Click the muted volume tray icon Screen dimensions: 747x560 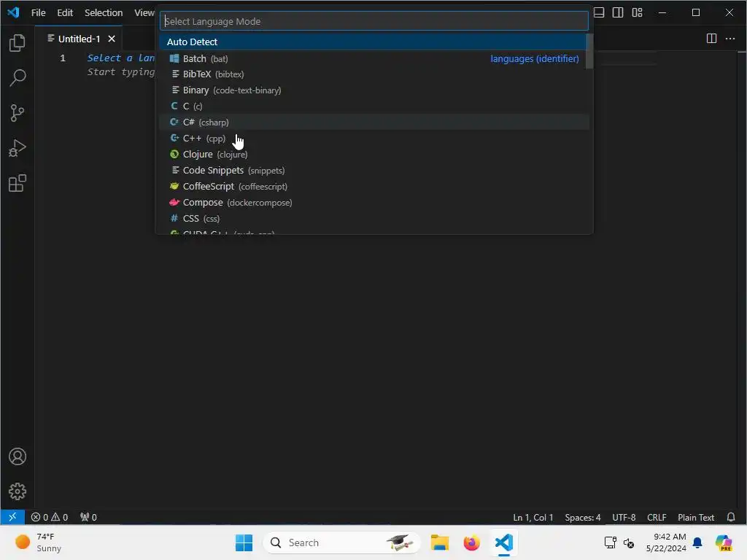(x=629, y=542)
